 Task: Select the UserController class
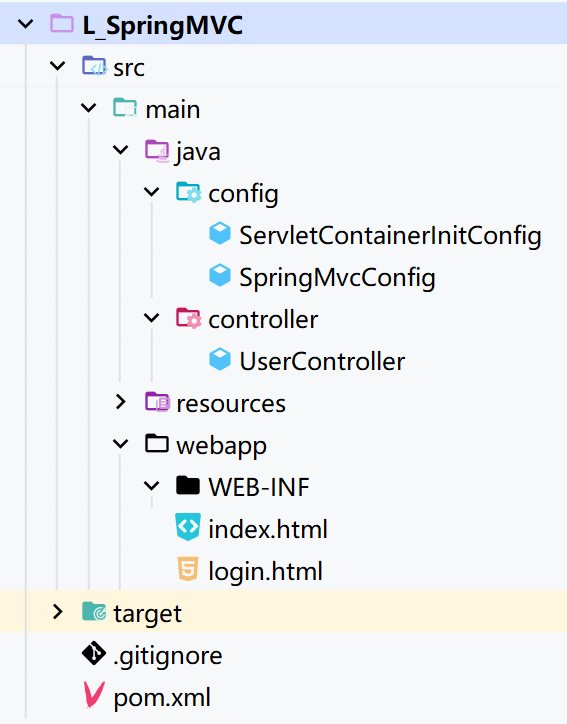pyautogui.click(x=322, y=361)
